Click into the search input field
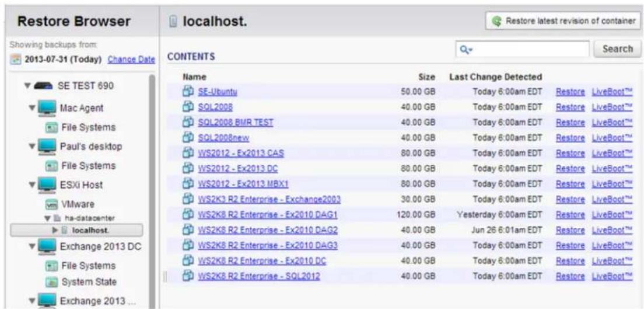Screen dimensions: 644x309 [523, 49]
